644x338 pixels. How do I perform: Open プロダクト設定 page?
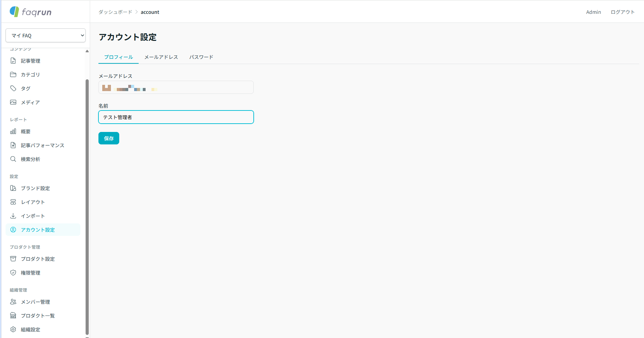click(x=43, y=259)
